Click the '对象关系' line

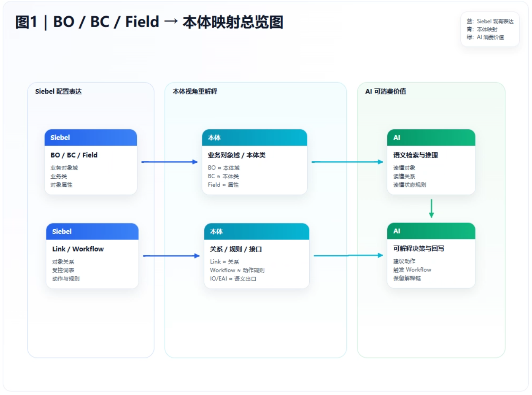(x=63, y=262)
